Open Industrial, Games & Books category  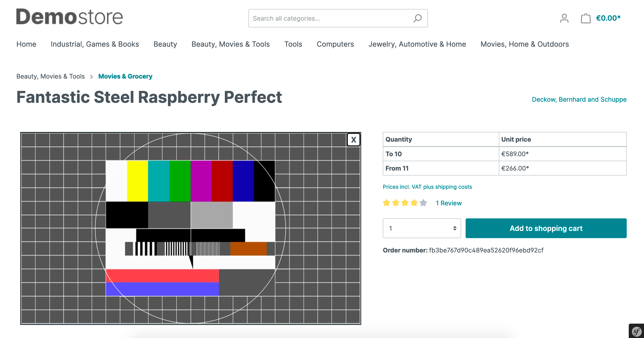pyautogui.click(x=95, y=44)
